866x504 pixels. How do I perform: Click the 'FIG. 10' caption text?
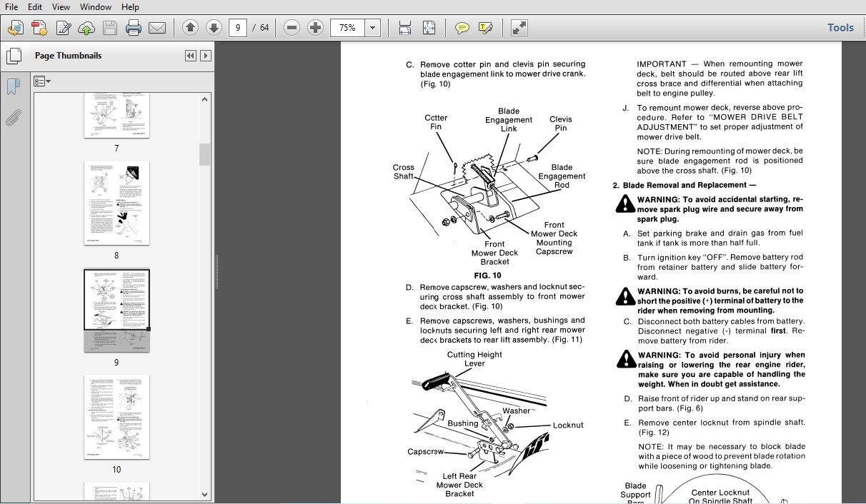487,276
